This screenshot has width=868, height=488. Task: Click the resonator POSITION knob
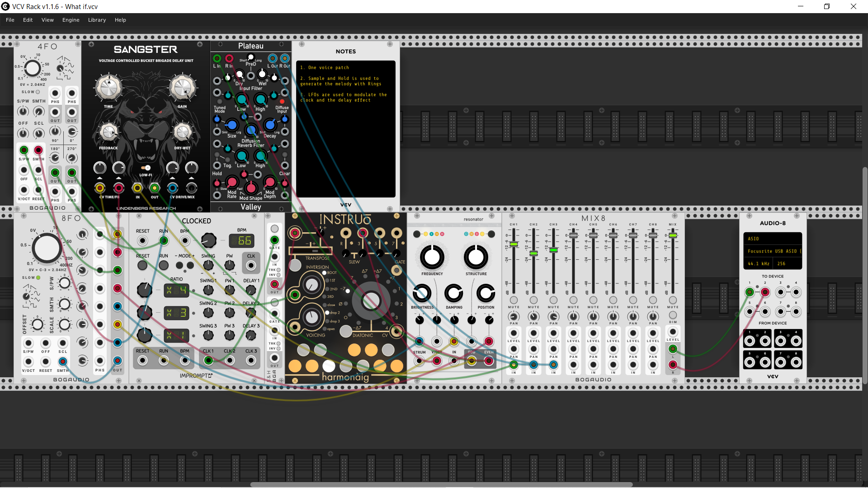tap(486, 293)
